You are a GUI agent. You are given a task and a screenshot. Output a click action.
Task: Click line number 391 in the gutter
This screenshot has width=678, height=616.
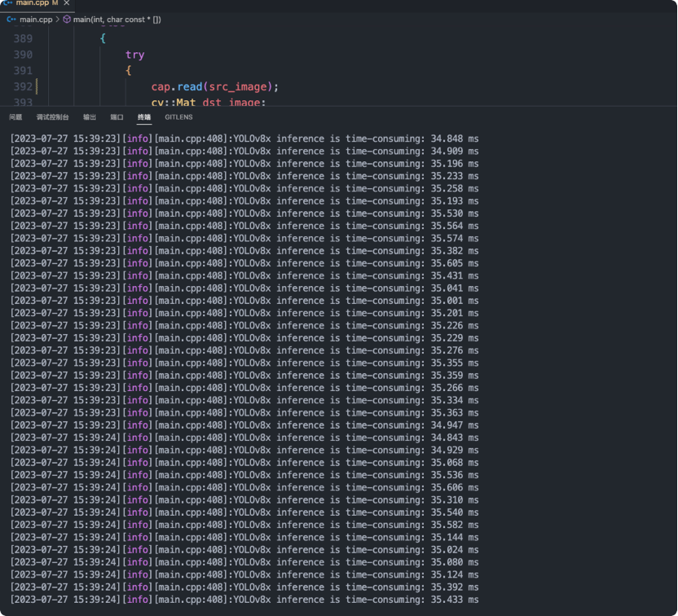pos(23,71)
